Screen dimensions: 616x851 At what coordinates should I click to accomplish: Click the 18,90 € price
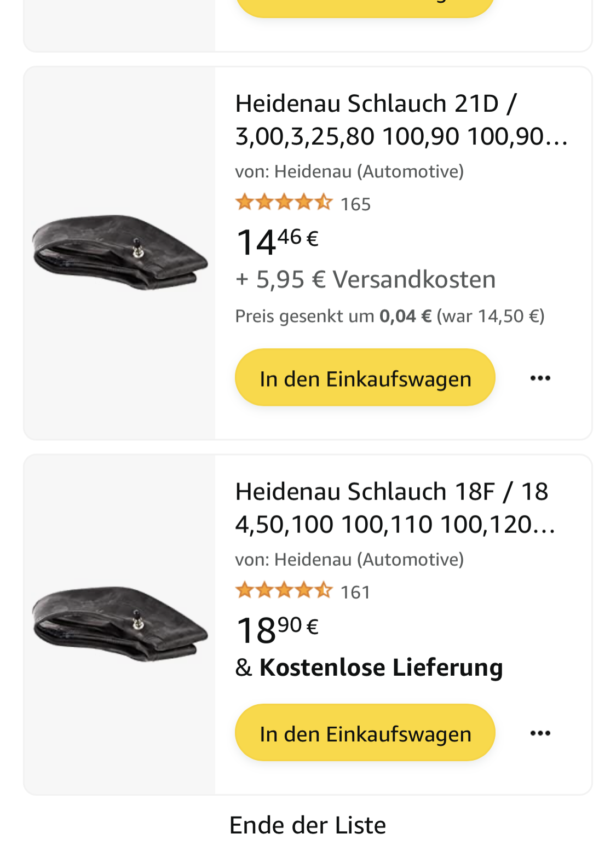pyautogui.click(x=277, y=629)
